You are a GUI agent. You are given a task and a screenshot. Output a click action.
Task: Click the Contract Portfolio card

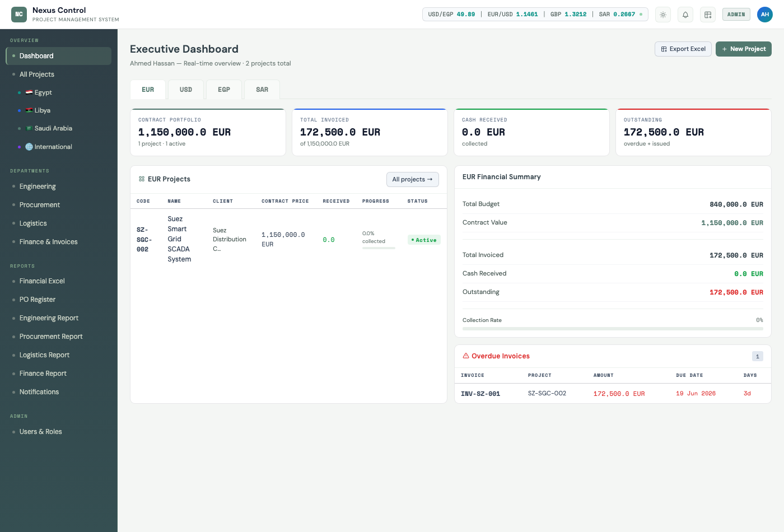tap(208, 132)
